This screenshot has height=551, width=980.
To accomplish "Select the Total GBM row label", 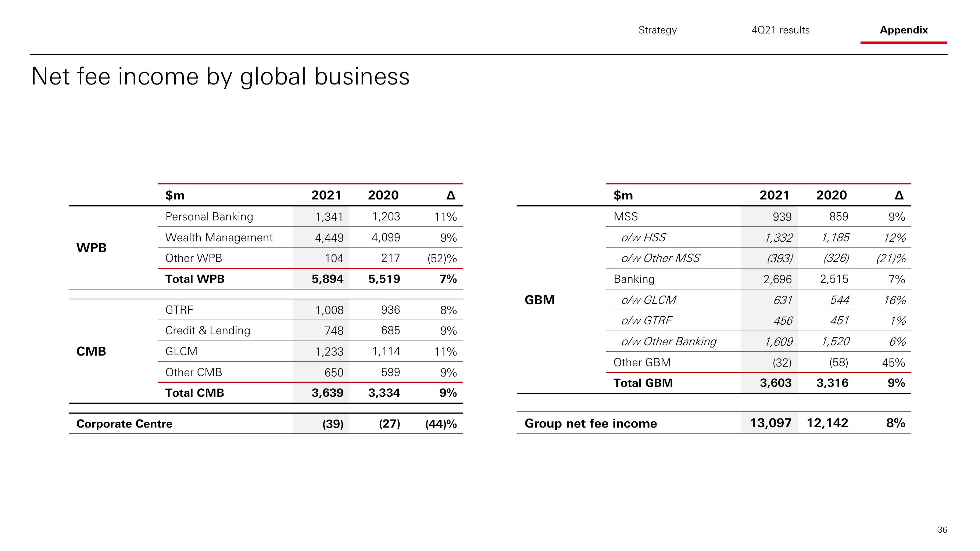I will click(x=643, y=382).
